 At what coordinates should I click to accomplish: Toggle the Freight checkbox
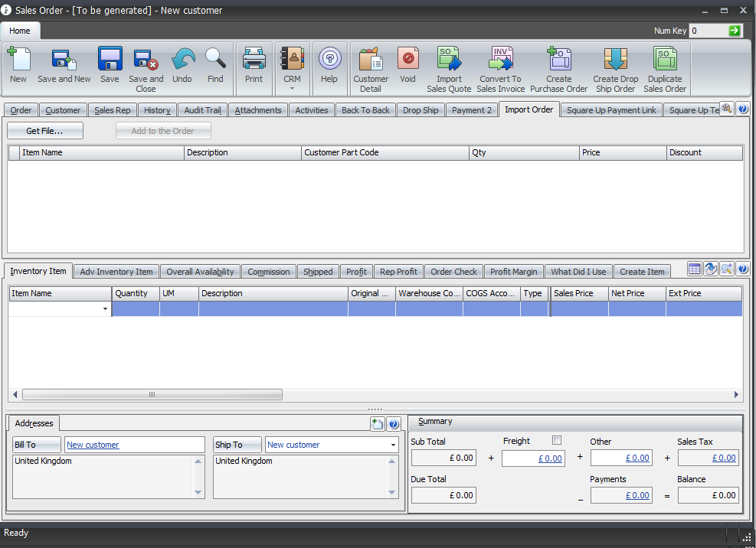pyautogui.click(x=557, y=440)
